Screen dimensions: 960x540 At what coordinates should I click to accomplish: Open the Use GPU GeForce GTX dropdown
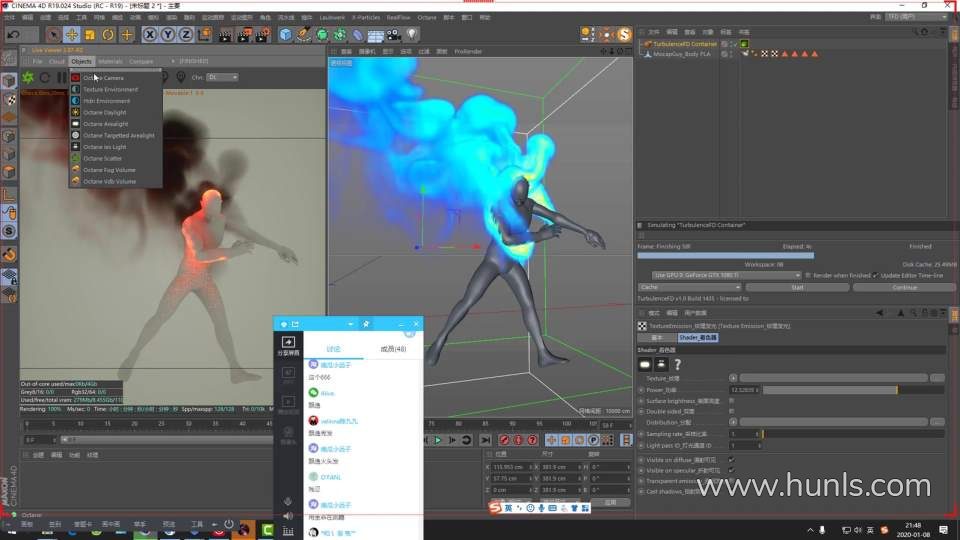[725, 275]
